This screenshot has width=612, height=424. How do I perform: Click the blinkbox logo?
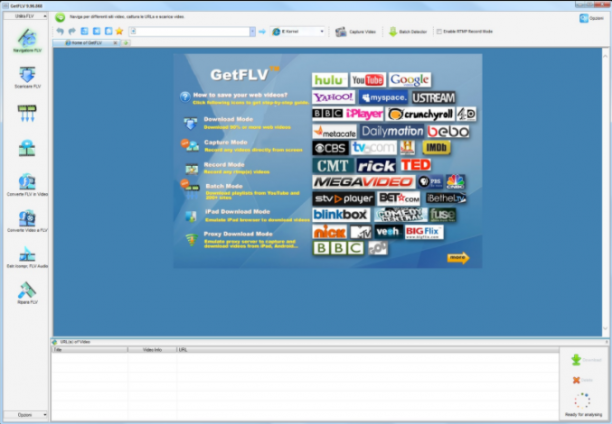click(341, 214)
